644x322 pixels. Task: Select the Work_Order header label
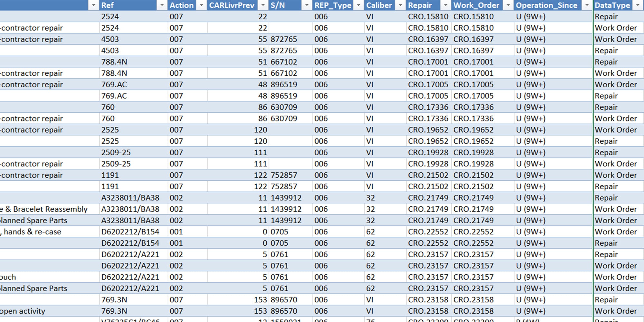pyautogui.click(x=476, y=5)
